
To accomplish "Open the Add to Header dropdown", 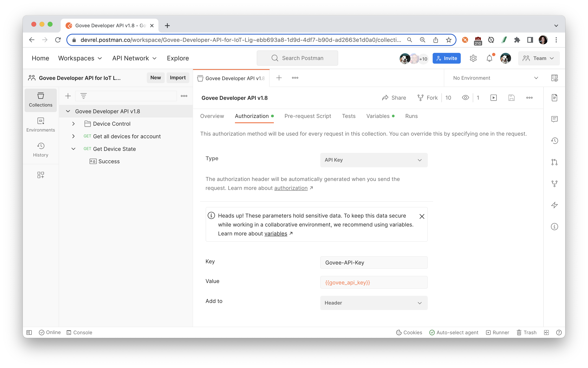I will 374,303.
